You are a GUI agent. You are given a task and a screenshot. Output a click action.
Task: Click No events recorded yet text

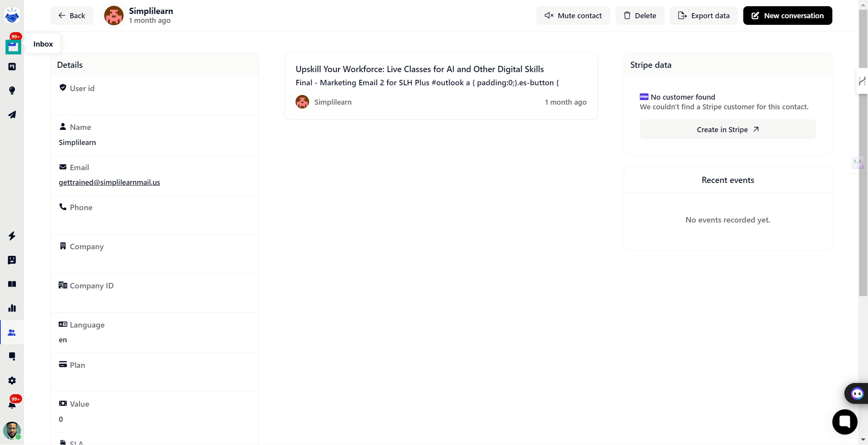[728, 220]
